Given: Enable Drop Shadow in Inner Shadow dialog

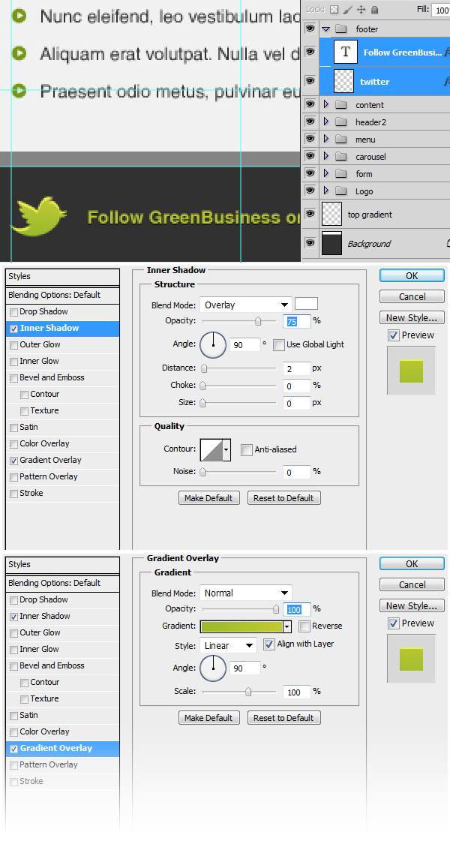Looking at the screenshot, I should pos(13,312).
